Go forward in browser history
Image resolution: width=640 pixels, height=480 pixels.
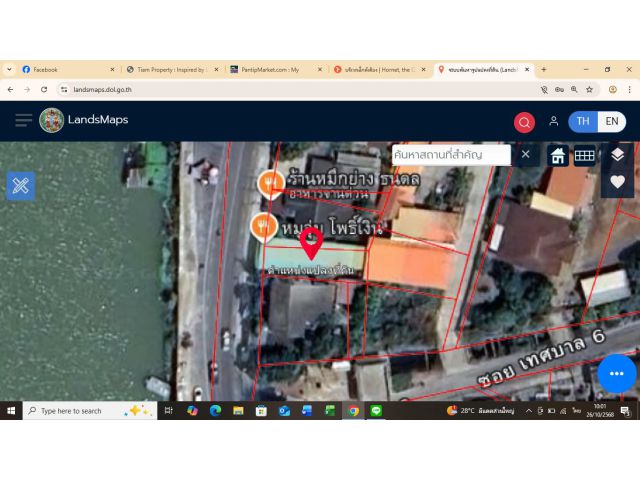coord(27,89)
